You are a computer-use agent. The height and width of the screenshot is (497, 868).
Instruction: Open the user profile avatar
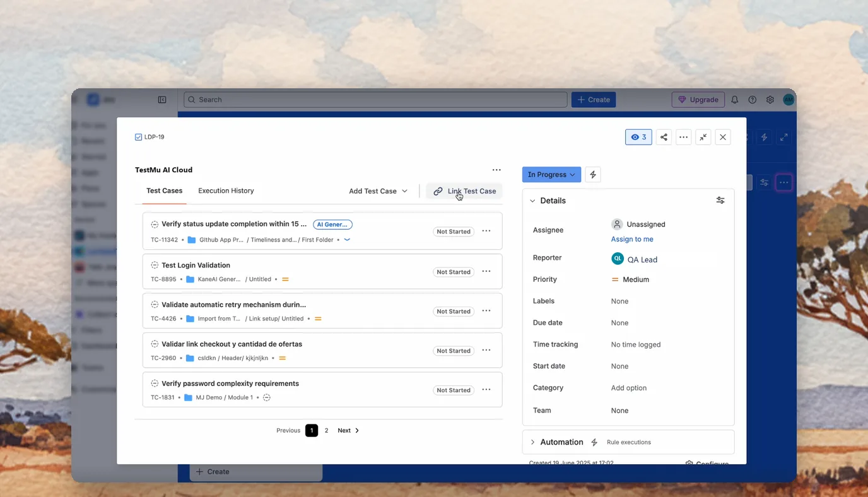(x=789, y=100)
